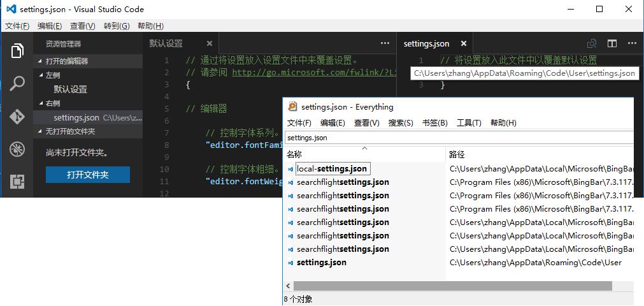Open the Explorer view in activity bar
This screenshot has width=644, height=306.
17,51
